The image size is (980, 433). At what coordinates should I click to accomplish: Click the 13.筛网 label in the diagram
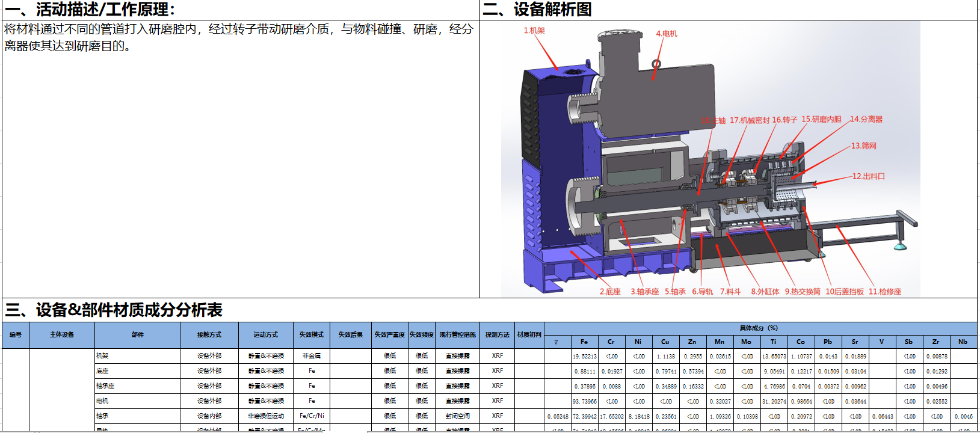pos(864,146)
